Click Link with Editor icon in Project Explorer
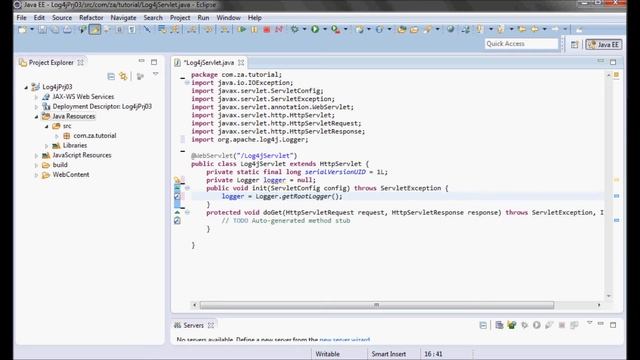The width and height of the screenshot is (640, 360). (x=123, y=76)
